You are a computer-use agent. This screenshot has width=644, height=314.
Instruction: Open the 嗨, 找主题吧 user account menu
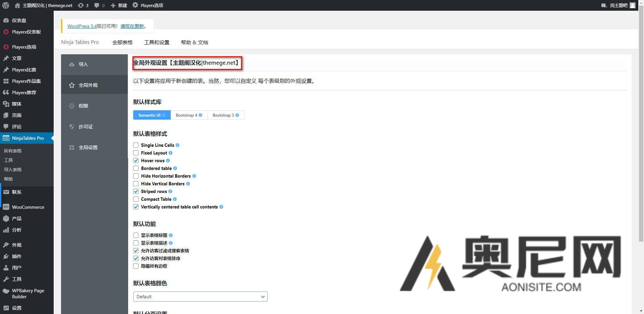[618, 5]
